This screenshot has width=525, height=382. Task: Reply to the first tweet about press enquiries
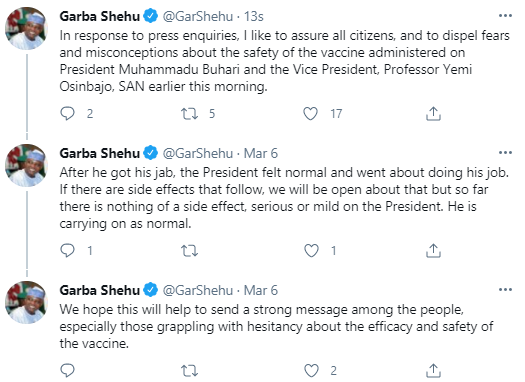pyautogui.click(x=67, y=114)
